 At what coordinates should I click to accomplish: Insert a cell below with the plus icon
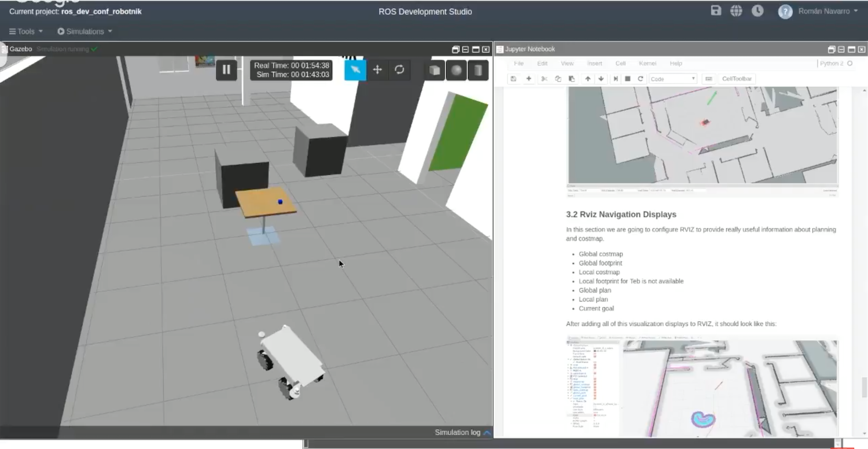tap(528, 79)
